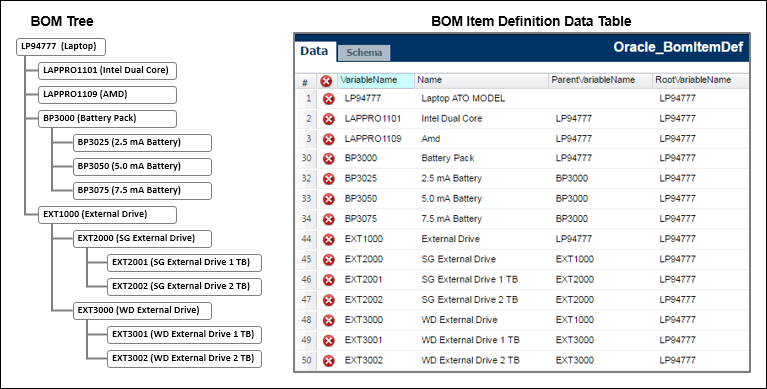Click the # column header
Viewport: 767px width, 389px height.
point(305,81)
